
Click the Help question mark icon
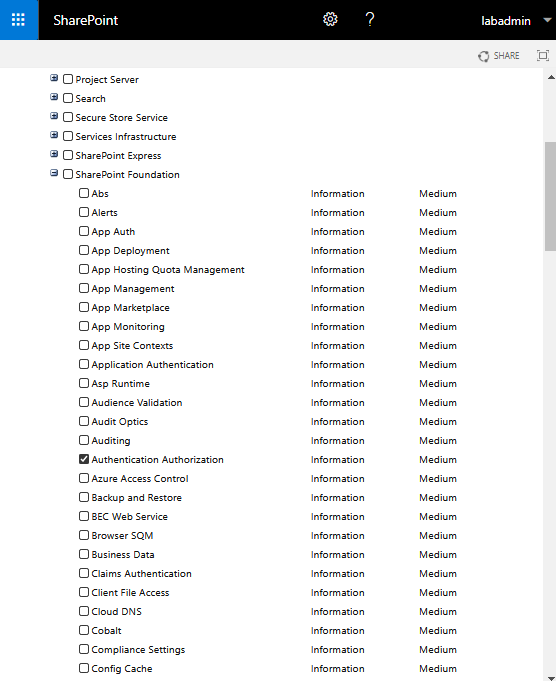coord(370,20)
